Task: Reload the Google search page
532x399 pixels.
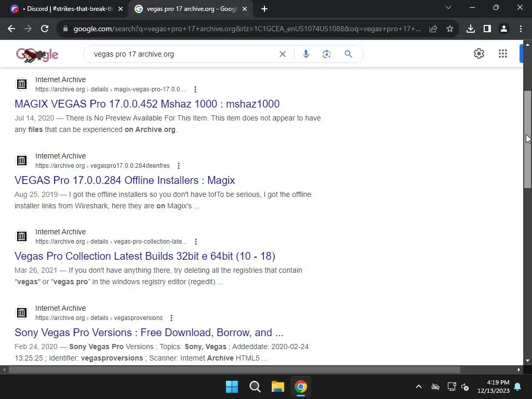Action: (45, 29)
